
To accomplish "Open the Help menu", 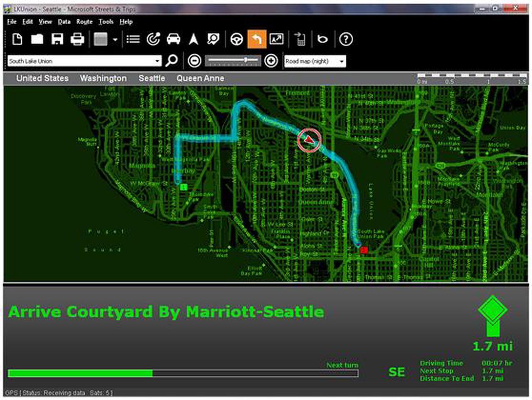I will point(126,22).
